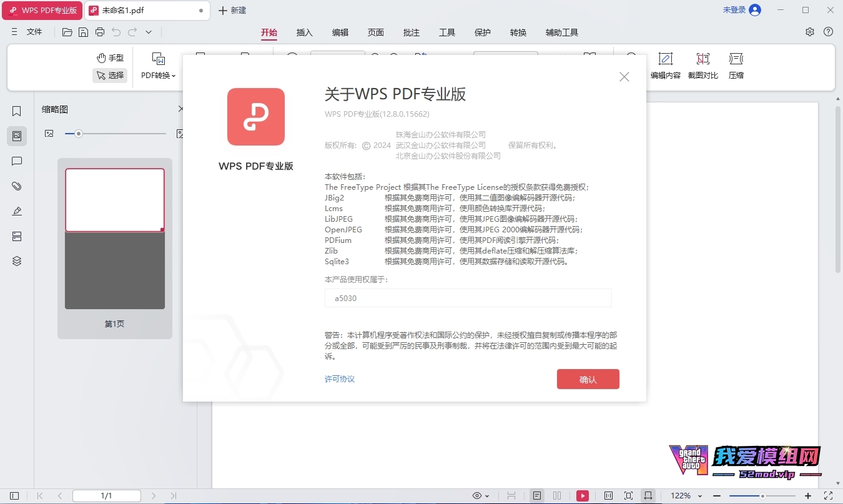Click the actual size 1:1 icon
This screenshot has width=843, height=504.
point(608,496)
